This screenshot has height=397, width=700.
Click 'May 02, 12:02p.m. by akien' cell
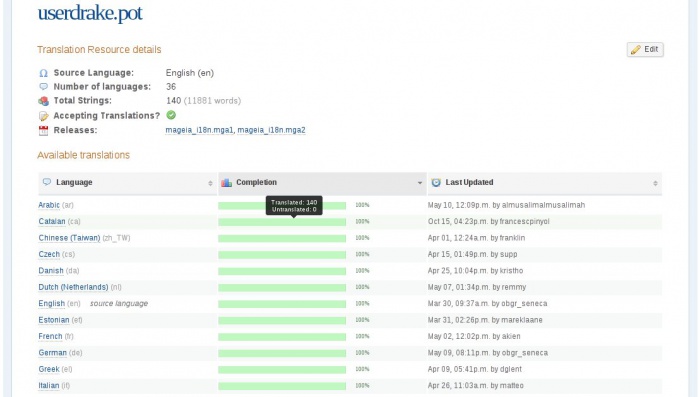click(x=474, y=337)
